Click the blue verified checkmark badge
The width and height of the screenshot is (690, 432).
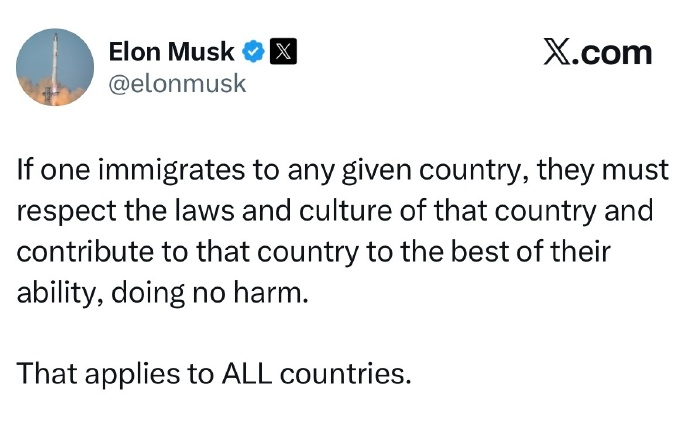click(x=253, y=51)
